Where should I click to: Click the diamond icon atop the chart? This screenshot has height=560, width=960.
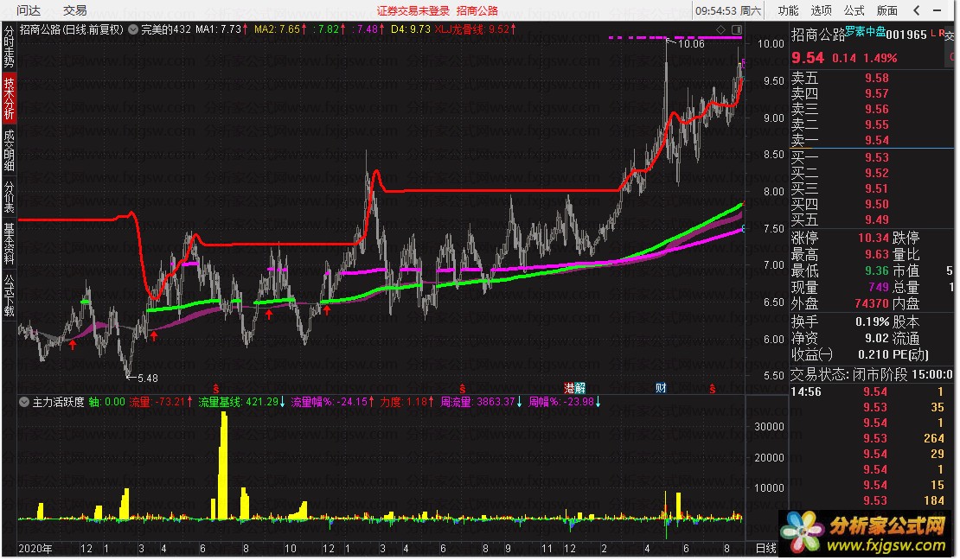720,29
